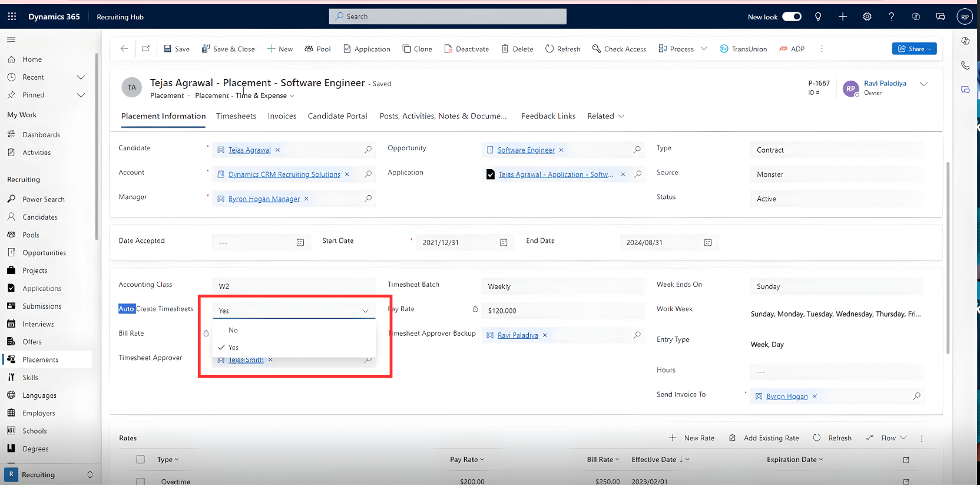Open Placements in sidebar

pyautogui.click(x=47, y=359)
